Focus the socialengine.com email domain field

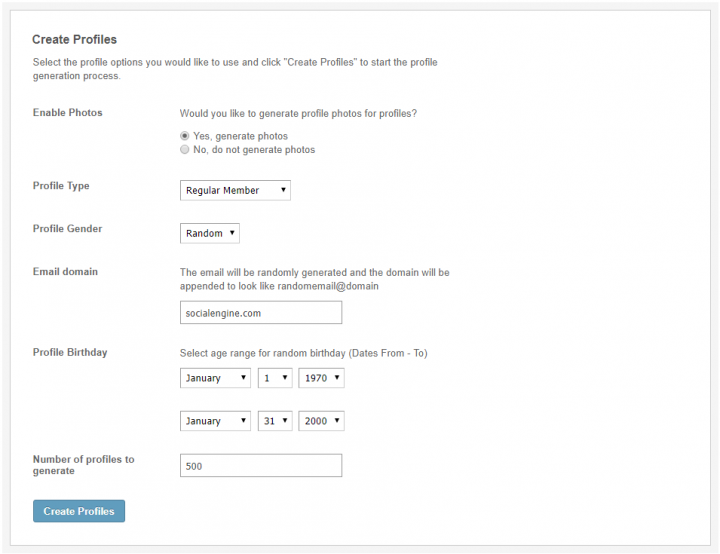point(261,312)
